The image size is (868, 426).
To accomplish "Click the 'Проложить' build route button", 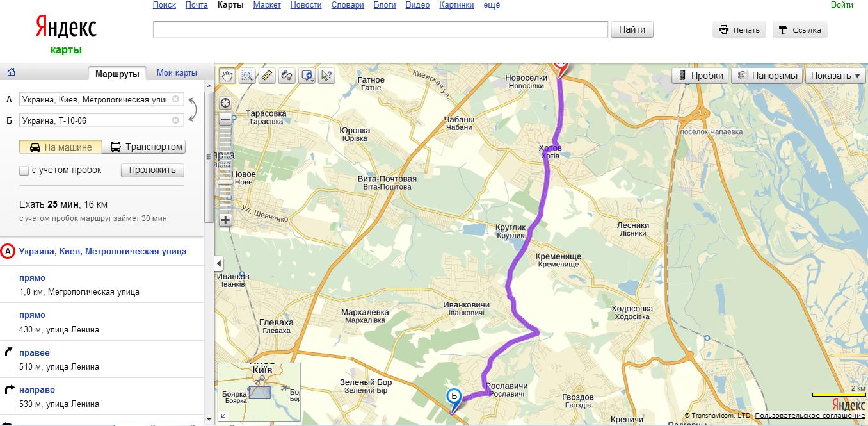I will (152, 170).
